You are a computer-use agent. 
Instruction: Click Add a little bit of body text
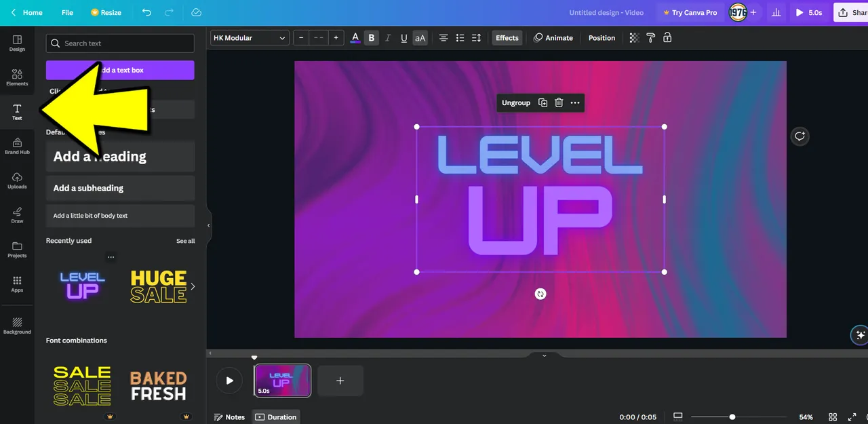point(120,216)
